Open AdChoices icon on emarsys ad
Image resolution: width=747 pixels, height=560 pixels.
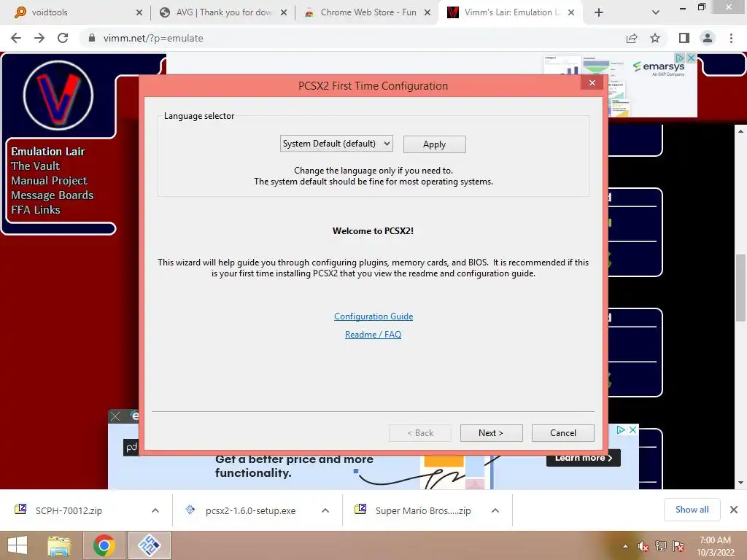(x=680, y=58)
